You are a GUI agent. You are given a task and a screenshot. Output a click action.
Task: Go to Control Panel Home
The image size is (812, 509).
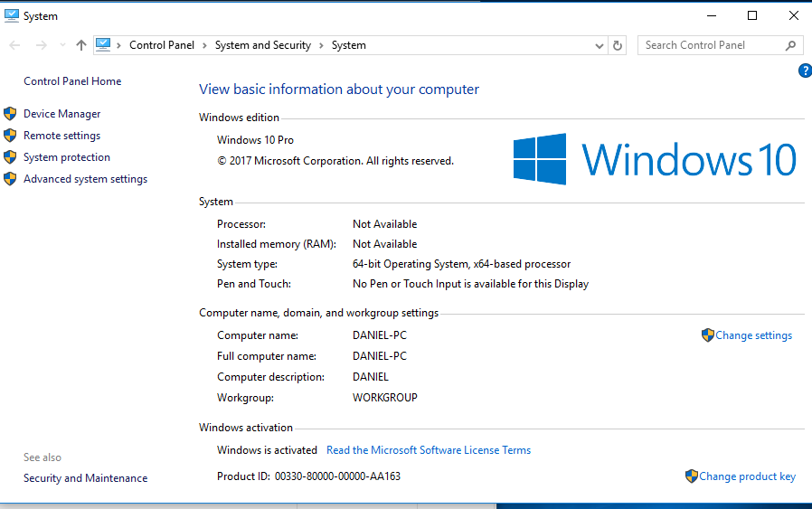(72, 81)
